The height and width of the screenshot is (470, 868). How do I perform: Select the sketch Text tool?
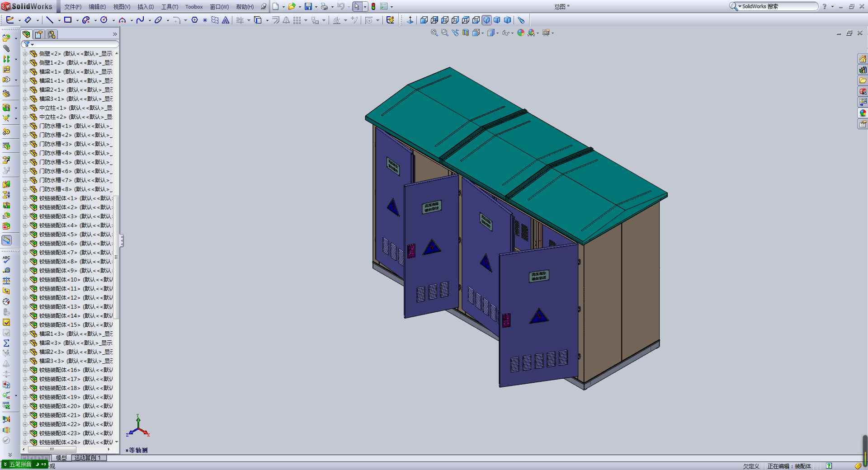click(x=226, y=20)
